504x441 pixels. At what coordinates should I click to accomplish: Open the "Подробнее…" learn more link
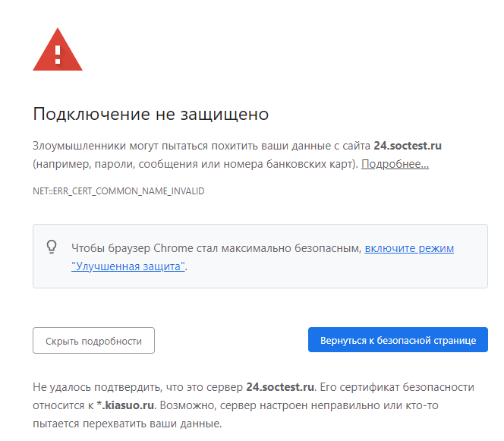(x=395, y=164)
